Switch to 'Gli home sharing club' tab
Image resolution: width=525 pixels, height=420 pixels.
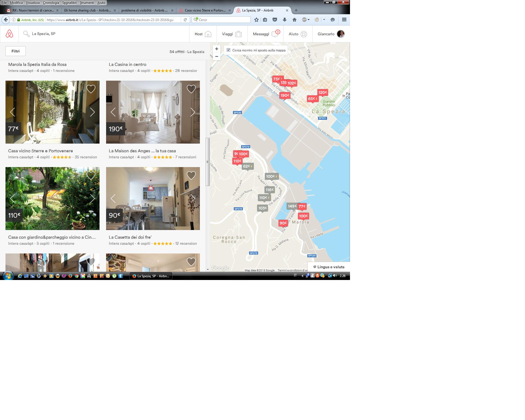87,10
